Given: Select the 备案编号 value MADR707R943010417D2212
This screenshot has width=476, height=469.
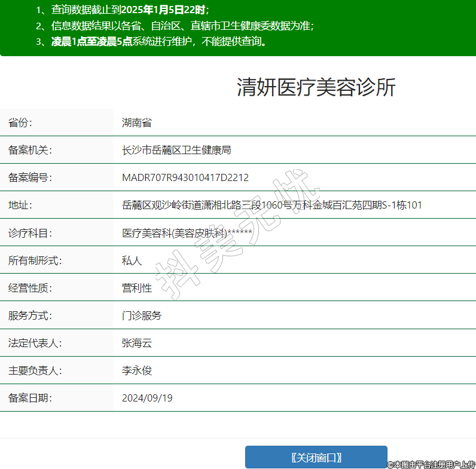Looking at the screenshot, I should click(x=185, y=177).
